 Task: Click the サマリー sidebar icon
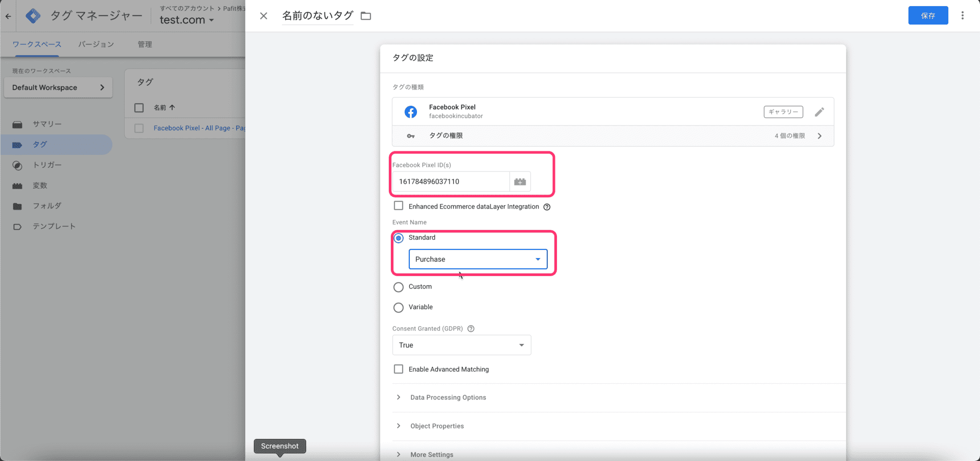[17, 124]
